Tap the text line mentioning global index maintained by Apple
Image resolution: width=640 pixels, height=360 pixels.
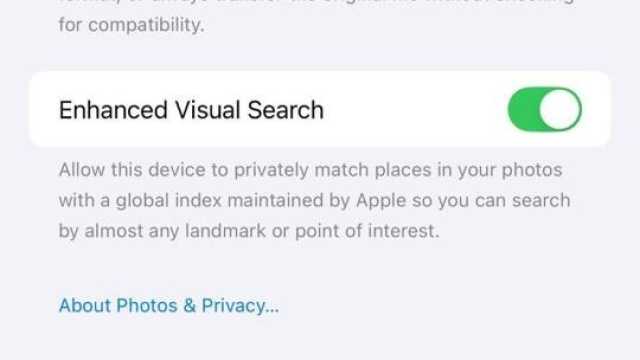click(314, 200)
